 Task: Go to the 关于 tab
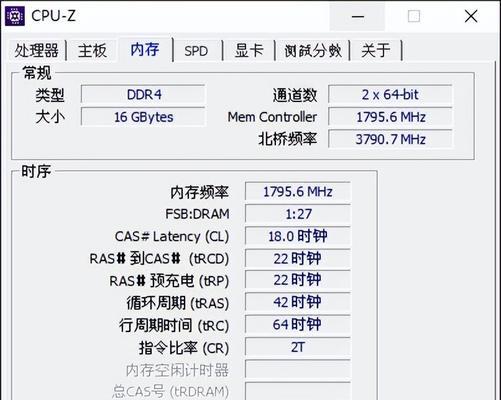tap(376, 51)
